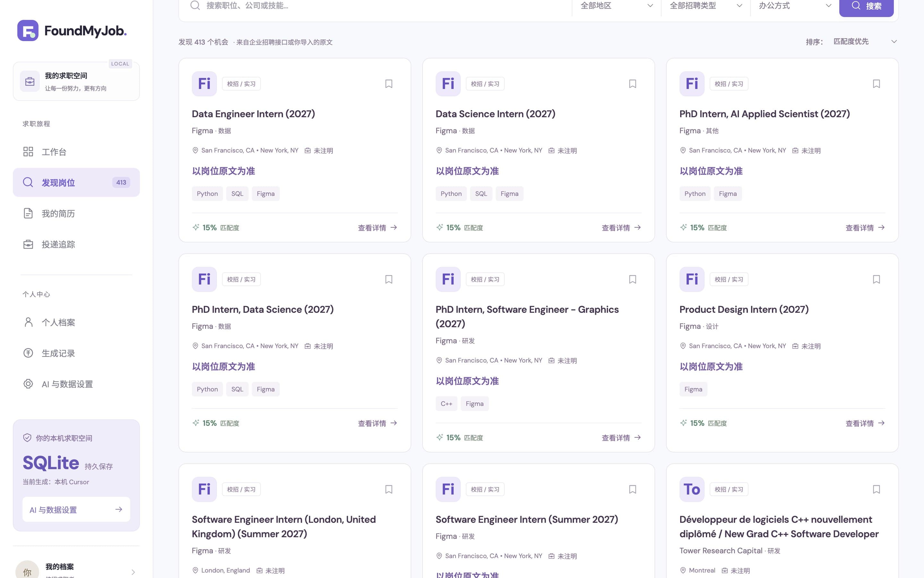Focus the job search input field
Viewport: 924px width, 578px height.
click(x=386, y=6)
